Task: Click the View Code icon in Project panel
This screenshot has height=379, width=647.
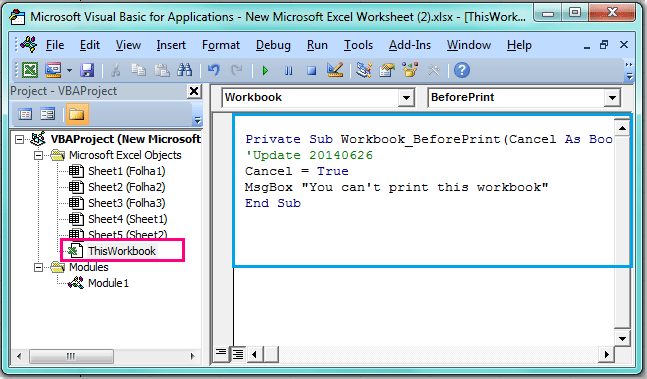Action: tap(25, 114)
